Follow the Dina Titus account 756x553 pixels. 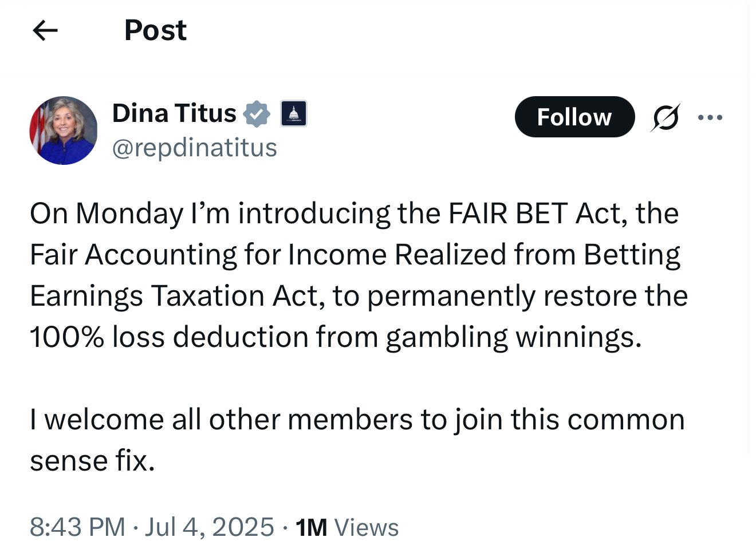(x=574, y=117)
